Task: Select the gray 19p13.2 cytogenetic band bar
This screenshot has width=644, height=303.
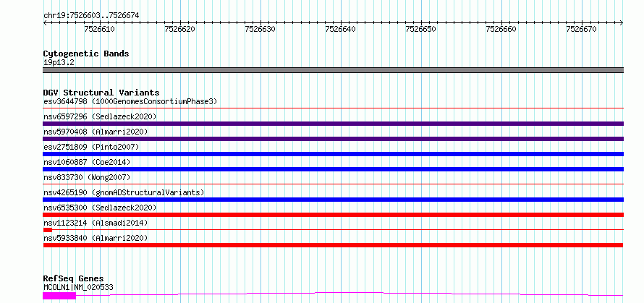Action: [333, 70]
